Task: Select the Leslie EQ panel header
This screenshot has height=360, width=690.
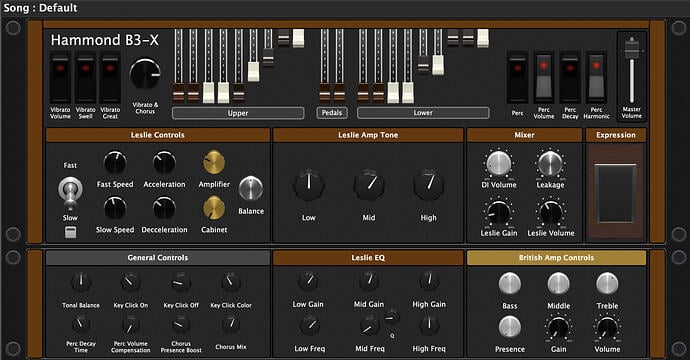Action: coord(368,257)
